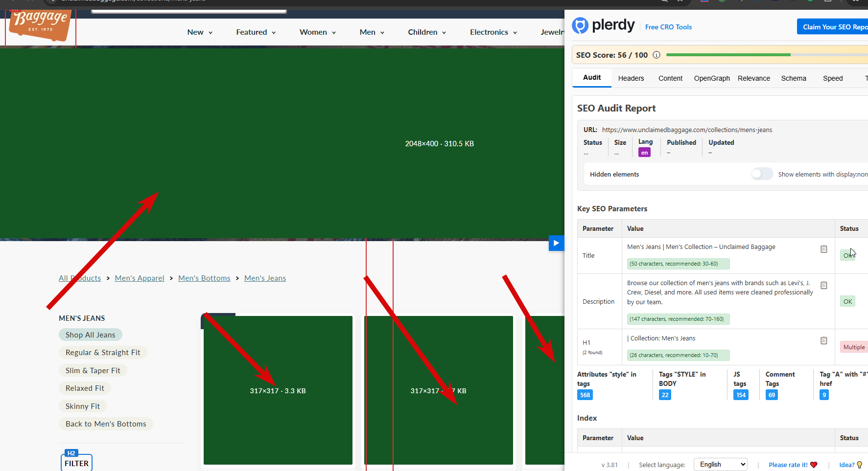Select Regular & Straight Fit category

tap(103, 353)
